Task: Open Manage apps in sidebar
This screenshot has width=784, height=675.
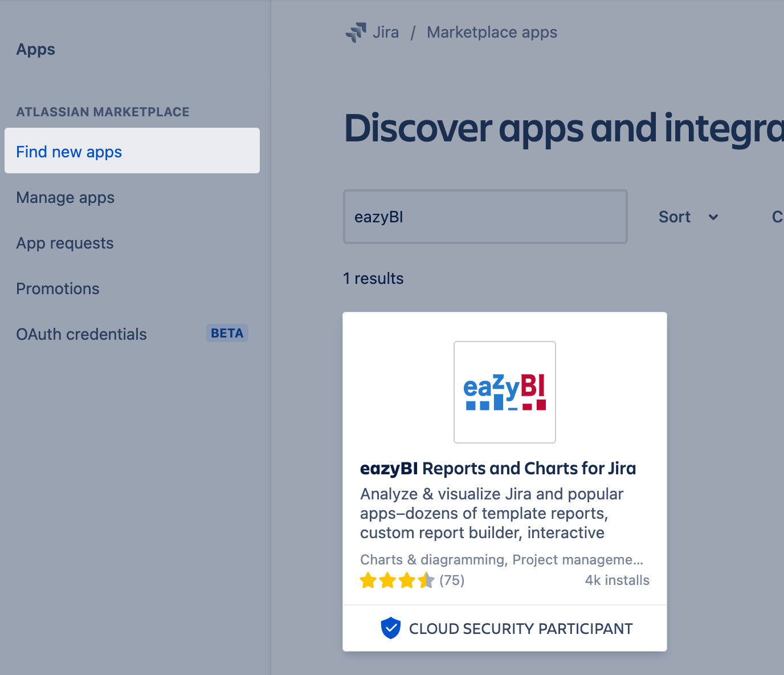Action: coord(66,198)
